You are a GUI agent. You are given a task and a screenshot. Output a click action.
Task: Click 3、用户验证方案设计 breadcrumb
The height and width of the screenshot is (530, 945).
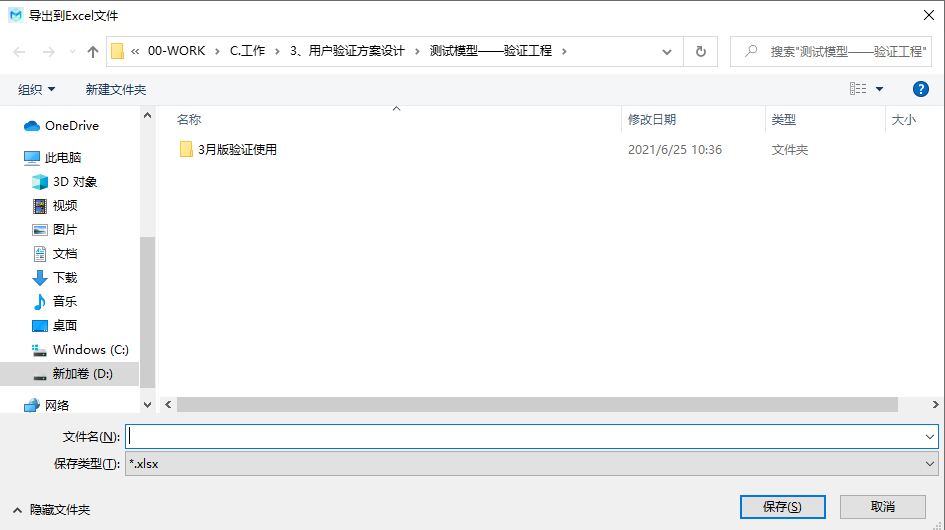[347, 51]
